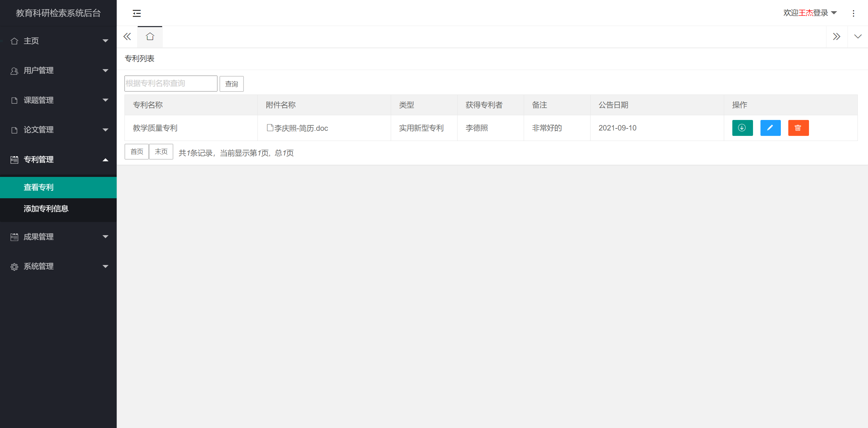
Task: Click the orange trash delete icon
Action: pos(798,128)
